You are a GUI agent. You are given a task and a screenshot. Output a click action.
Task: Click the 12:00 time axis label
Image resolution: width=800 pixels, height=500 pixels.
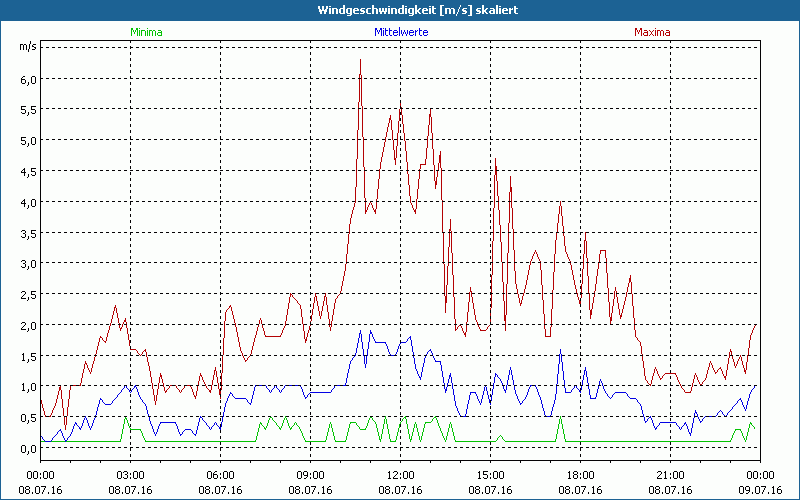pos(401,475)
